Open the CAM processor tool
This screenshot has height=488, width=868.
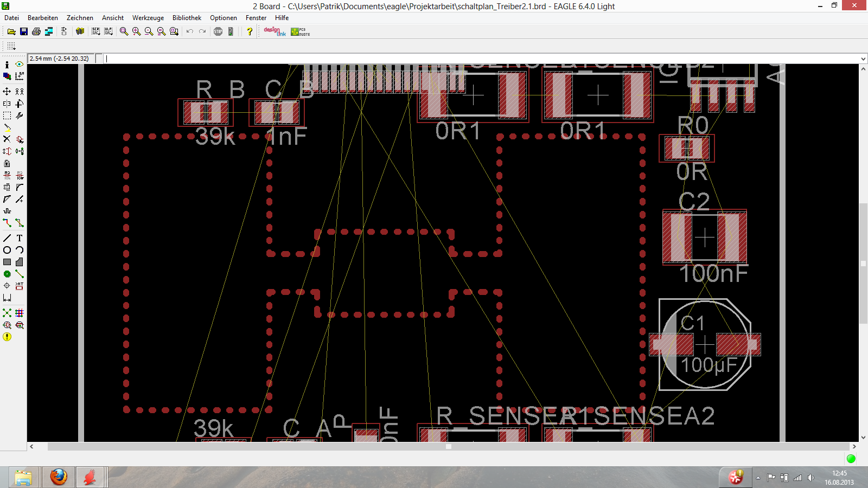[x=49, y=31]
